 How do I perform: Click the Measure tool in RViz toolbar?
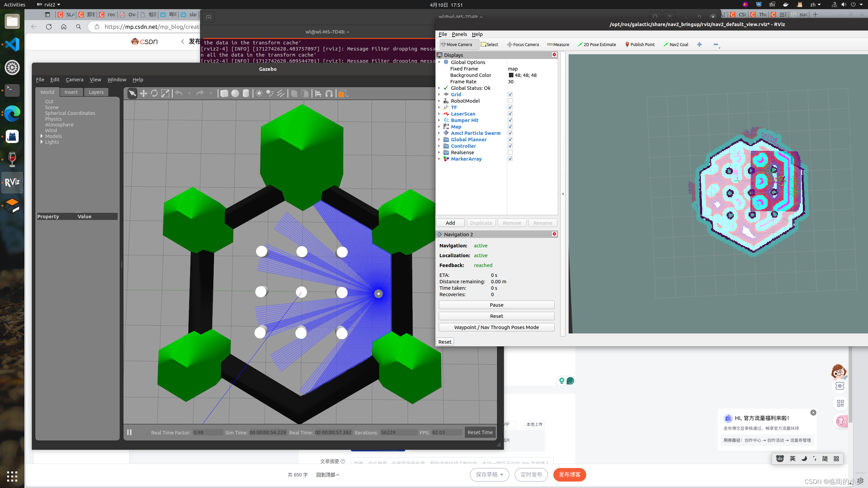[558, 45]
